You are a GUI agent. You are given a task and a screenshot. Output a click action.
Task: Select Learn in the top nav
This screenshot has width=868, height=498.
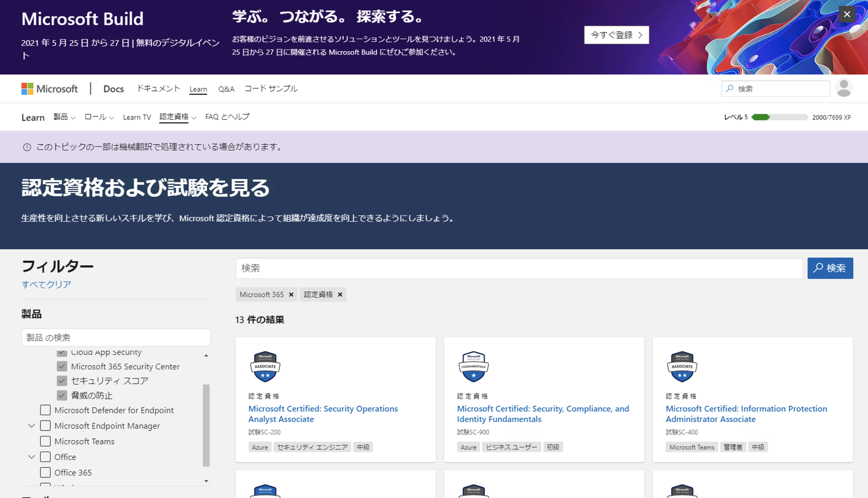[198, 89]
